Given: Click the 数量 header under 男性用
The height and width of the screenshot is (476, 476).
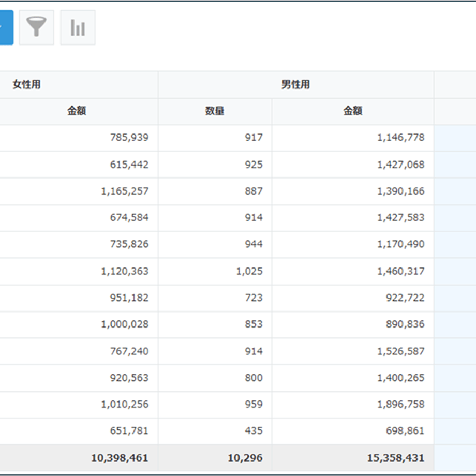Looking at the screenshot, I should [x=215, y=111].
